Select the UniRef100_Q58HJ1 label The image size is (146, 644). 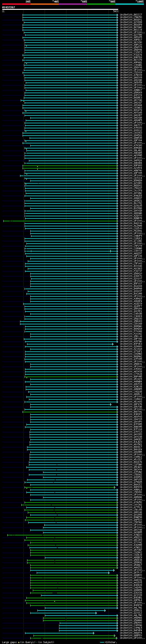[x=131, y=610]
